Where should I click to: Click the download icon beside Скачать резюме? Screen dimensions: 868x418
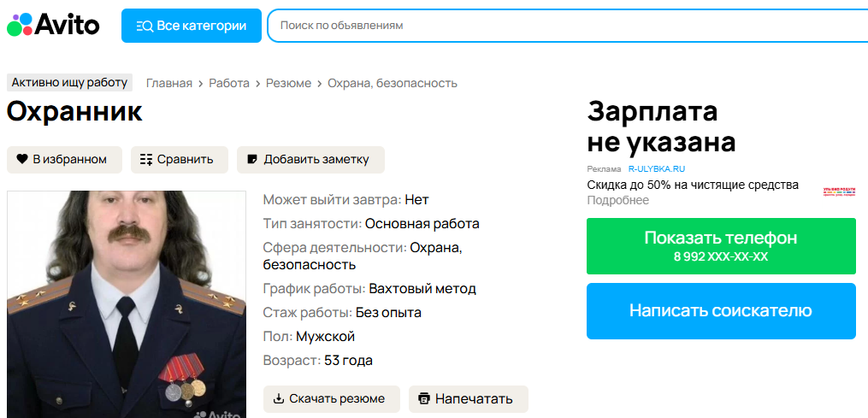tap(279, 398)
